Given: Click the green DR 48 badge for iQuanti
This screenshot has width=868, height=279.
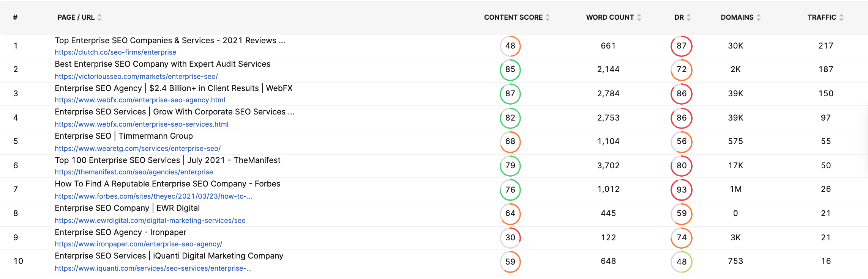Looking at the screenshot, I should click(x=681, y=262).
